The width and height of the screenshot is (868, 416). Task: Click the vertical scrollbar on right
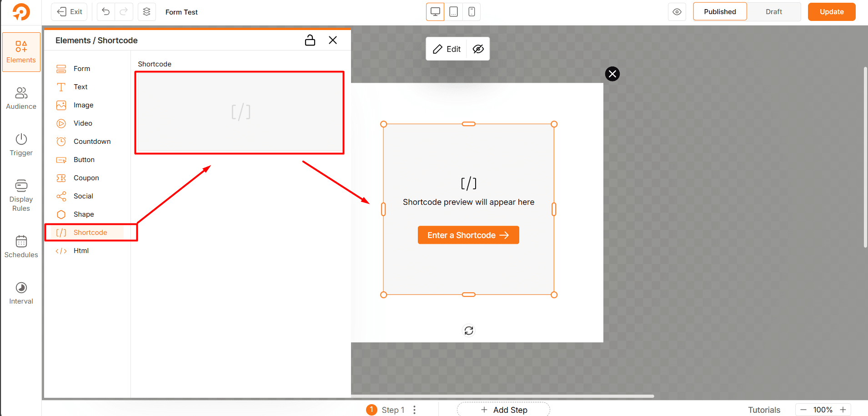pos(865,157)
